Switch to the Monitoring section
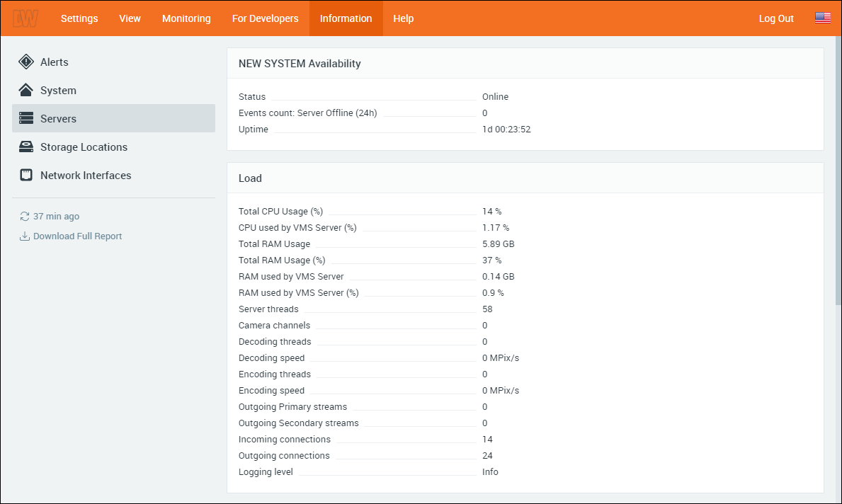This screenshot has height=504, width=842. (186, 18)
